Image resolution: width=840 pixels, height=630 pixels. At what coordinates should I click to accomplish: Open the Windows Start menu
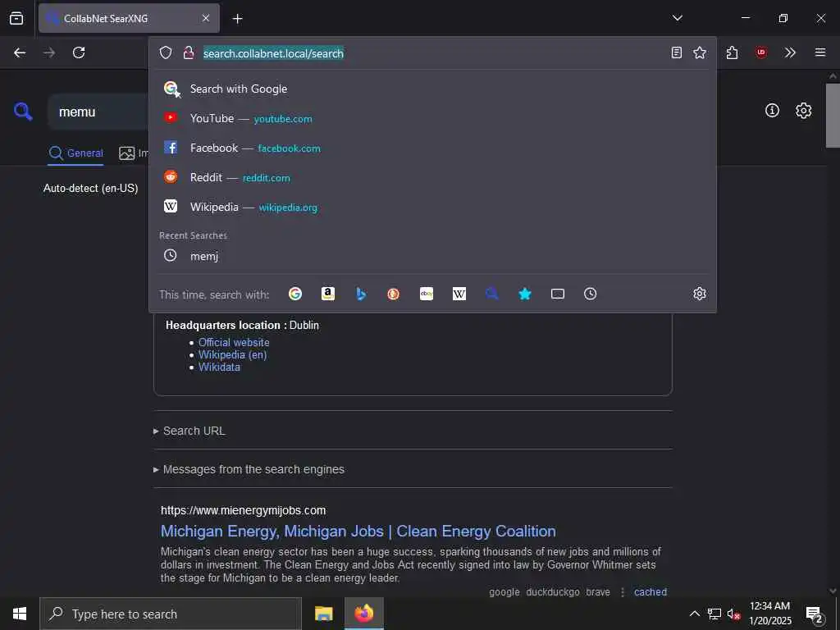[20, 614]
